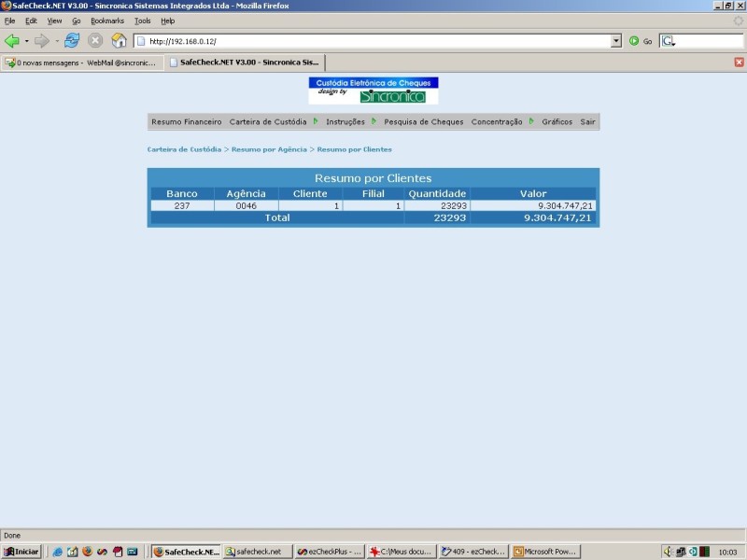This screenshot has width=747, height=560.
Task: Select Pesquisa de Cheques in navigation
Action: point(424,122)
